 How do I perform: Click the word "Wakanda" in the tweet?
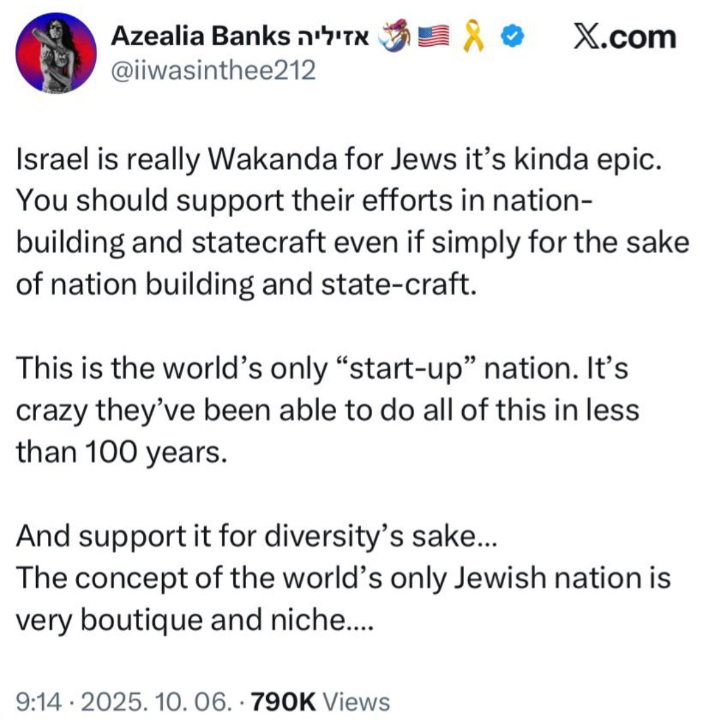coord(272,160)
